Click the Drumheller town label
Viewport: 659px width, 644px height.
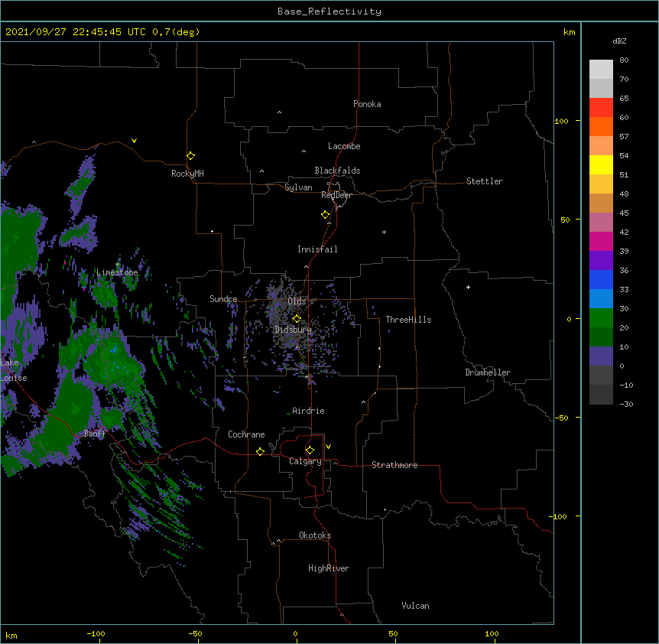[x=488, y=372]
